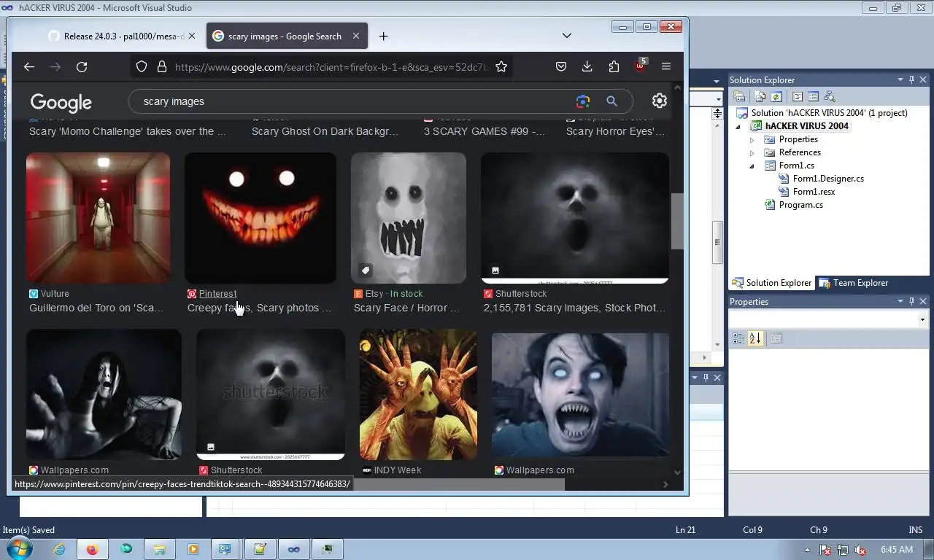The image size is (934, 560).
Task: Switch to the Release 24.0.3 tab
Action: point(121,36)
